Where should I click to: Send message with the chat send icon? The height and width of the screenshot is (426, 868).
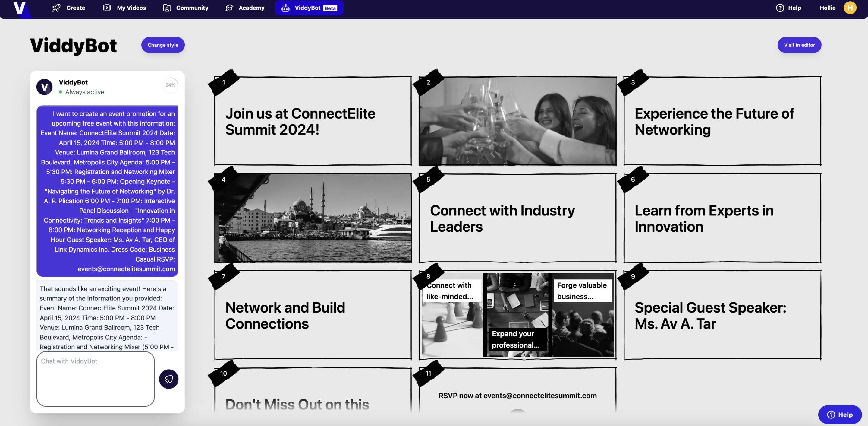click(x=168, y=379)
